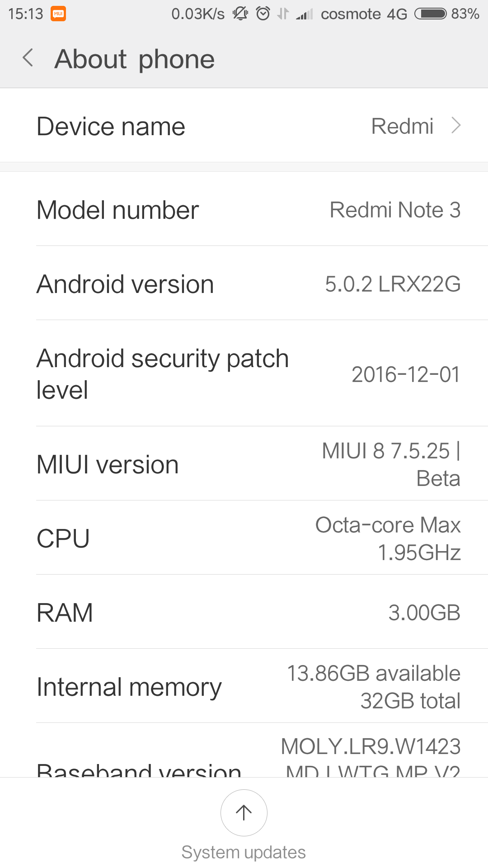This screenshot has width=488, height=868.
Task: Tap the muted bell status icon
Action: pos(240,14)
